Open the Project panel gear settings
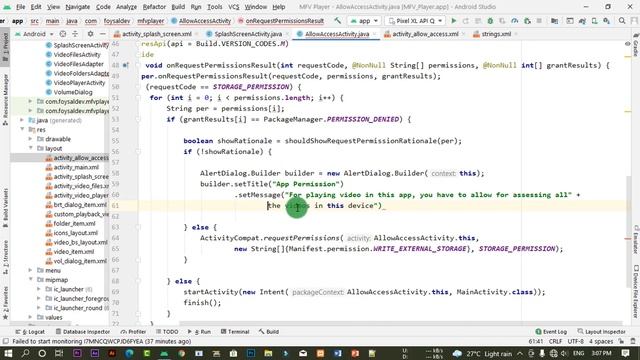This screenshot has width=640, height=360. coord(90,34)
